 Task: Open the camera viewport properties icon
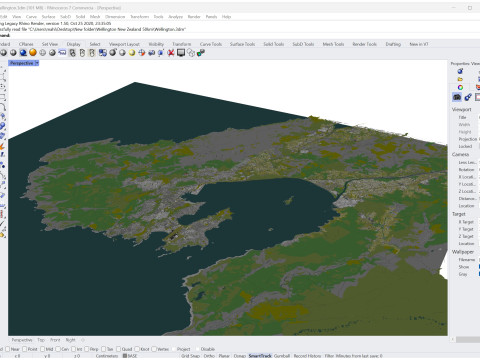457,97
